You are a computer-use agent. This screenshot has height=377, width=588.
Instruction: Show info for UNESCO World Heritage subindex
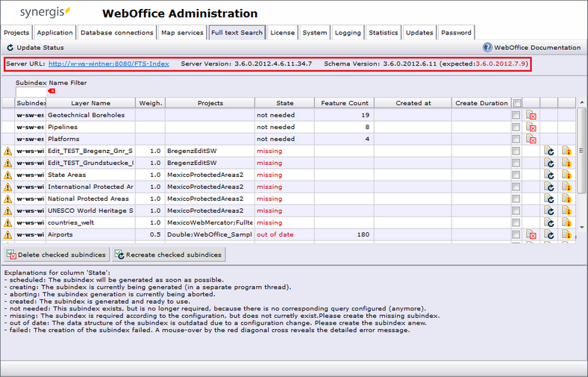(x=566, y=211)
